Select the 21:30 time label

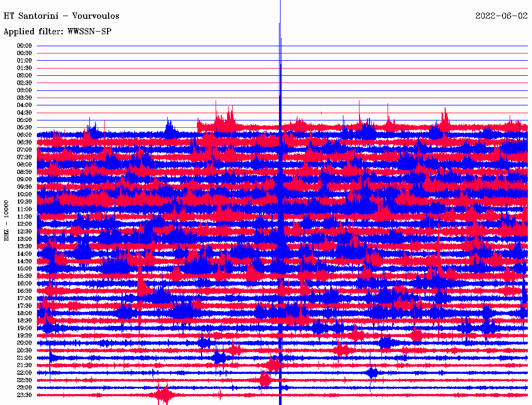(x=24, y=366)
